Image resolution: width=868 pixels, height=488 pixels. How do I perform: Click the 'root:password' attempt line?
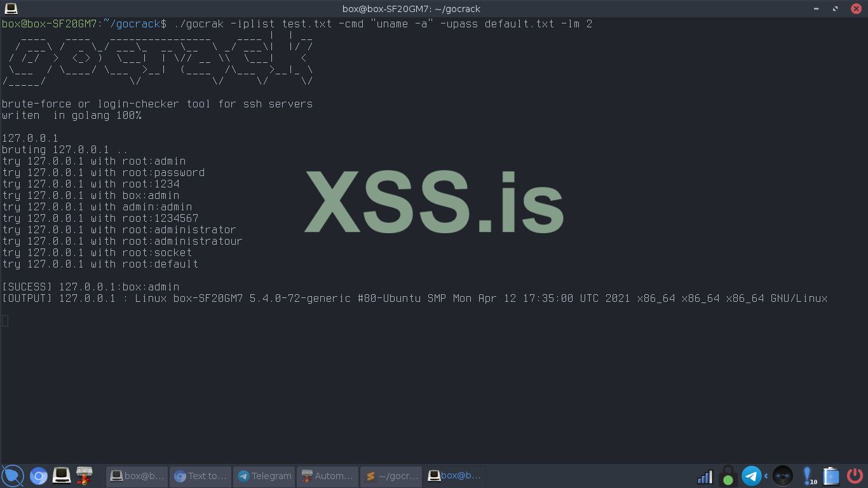coord(104,173)
